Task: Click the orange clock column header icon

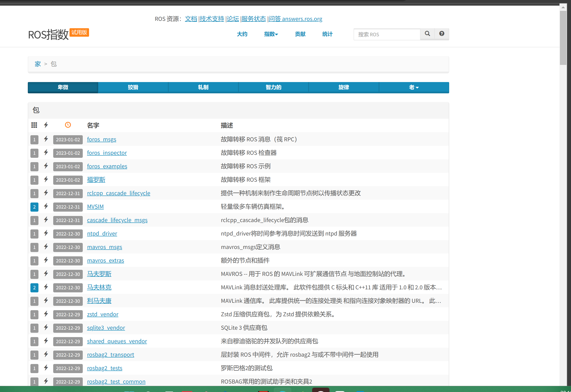Action: tap(68, 125)
